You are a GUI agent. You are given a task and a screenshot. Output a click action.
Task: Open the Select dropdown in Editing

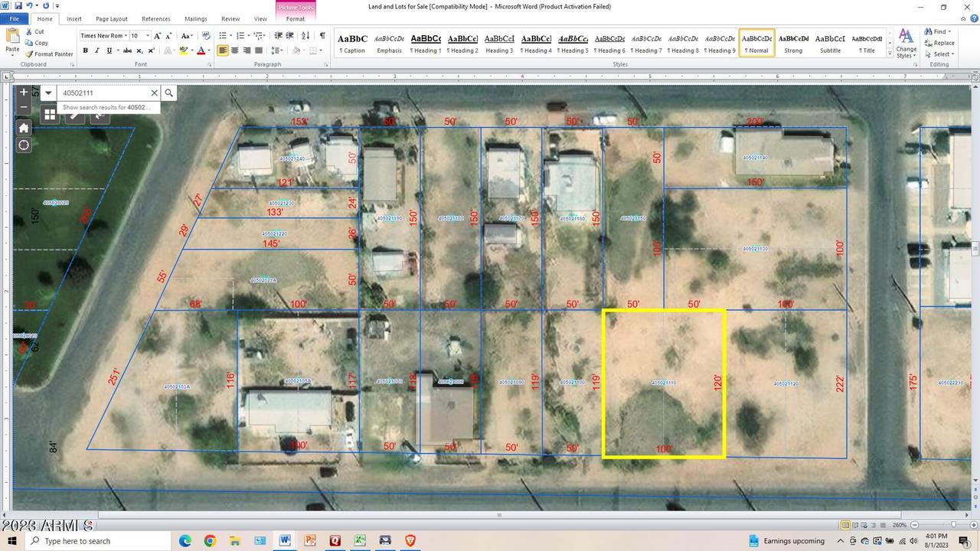coord(952,54)
